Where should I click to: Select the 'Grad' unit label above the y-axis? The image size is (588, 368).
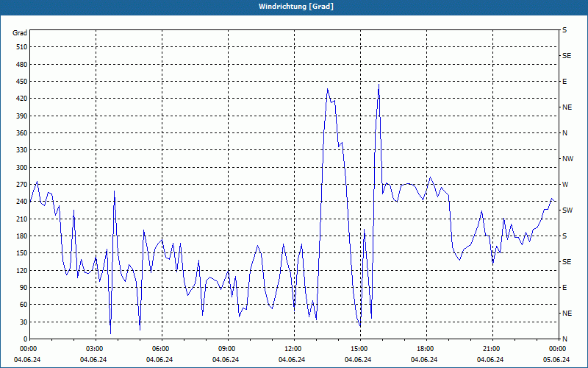tap(20, 33)
